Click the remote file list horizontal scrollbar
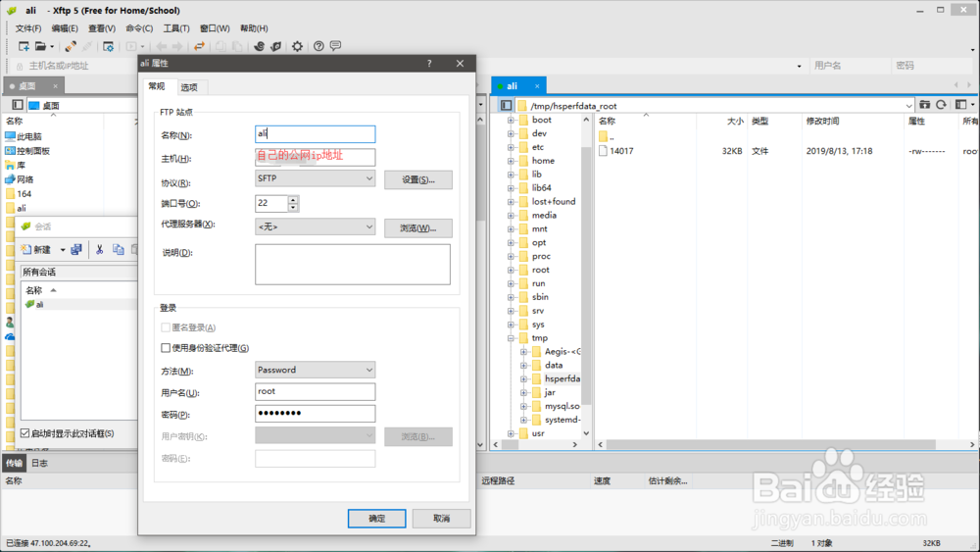The width and height of the screenshot is (980, 552). click(771, 444)
